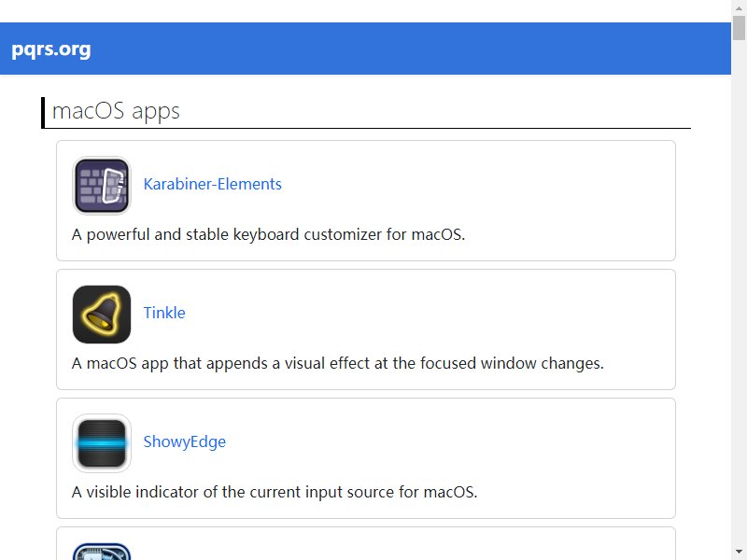Click the ShowyEdge blue bar app icon
The height and width of the screenshot is (560, 747).
tap(102, 442)
